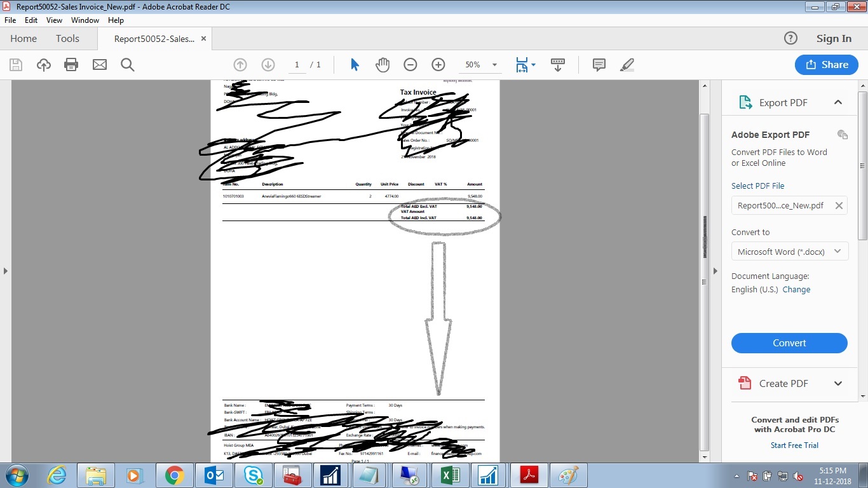Screen dimensions: 868x488
Task: Click the Convert button
Action: 789,343
